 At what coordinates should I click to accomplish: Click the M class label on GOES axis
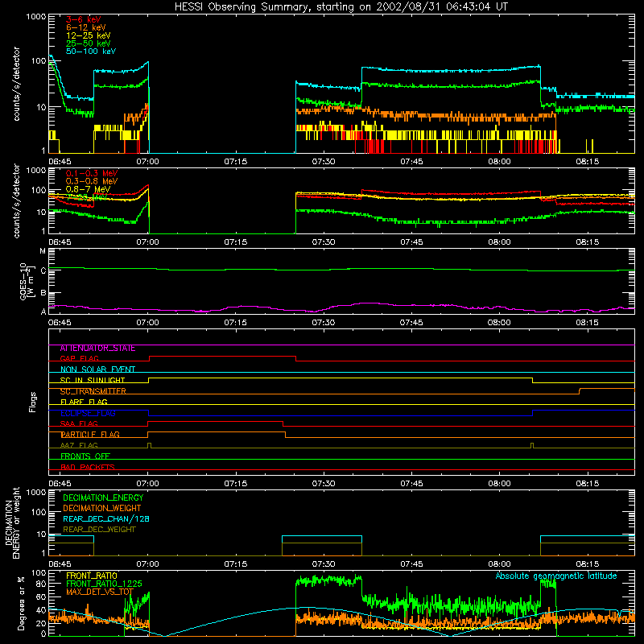[43, 251]
